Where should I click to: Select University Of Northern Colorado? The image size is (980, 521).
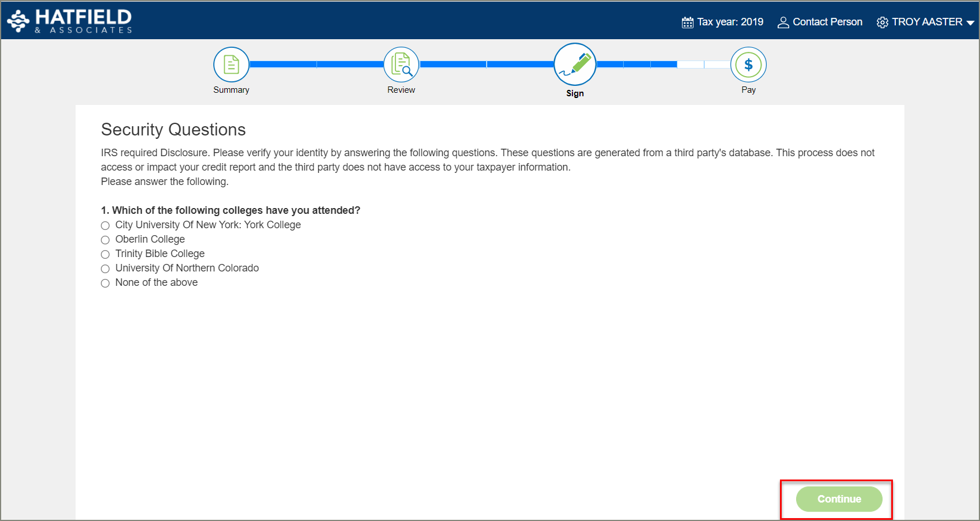click(105, 269)
